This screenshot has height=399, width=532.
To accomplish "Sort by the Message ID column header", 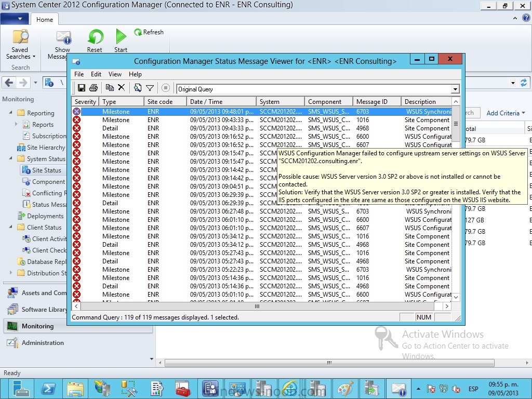I will pos(377,102).
